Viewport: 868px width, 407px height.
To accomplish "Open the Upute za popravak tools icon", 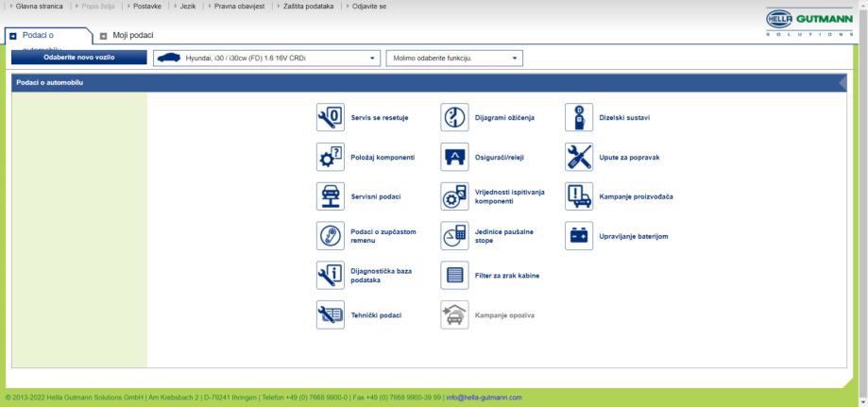I will (578, 157).
